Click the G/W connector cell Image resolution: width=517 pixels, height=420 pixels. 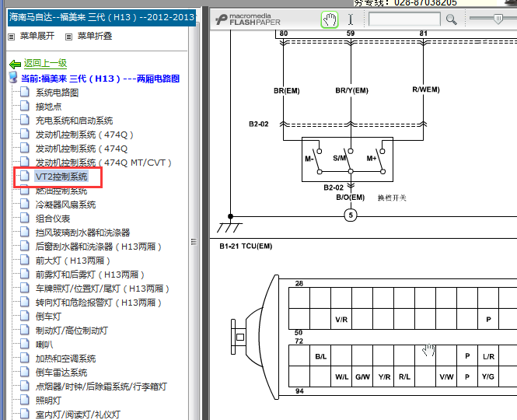362,376
